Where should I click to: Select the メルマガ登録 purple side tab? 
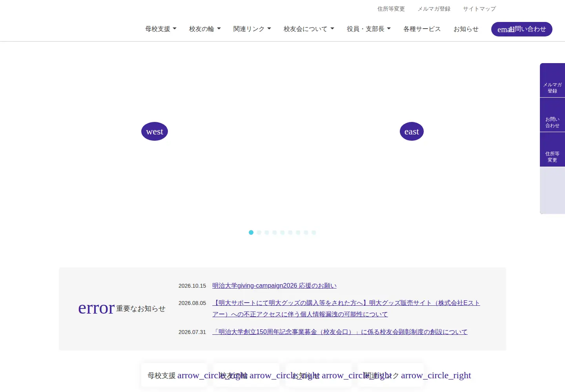552,80
